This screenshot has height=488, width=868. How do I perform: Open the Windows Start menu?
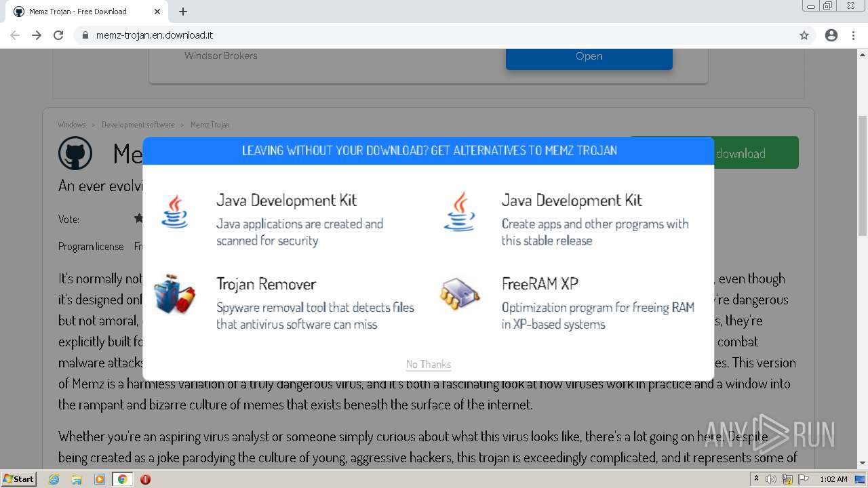pos(19,479)
